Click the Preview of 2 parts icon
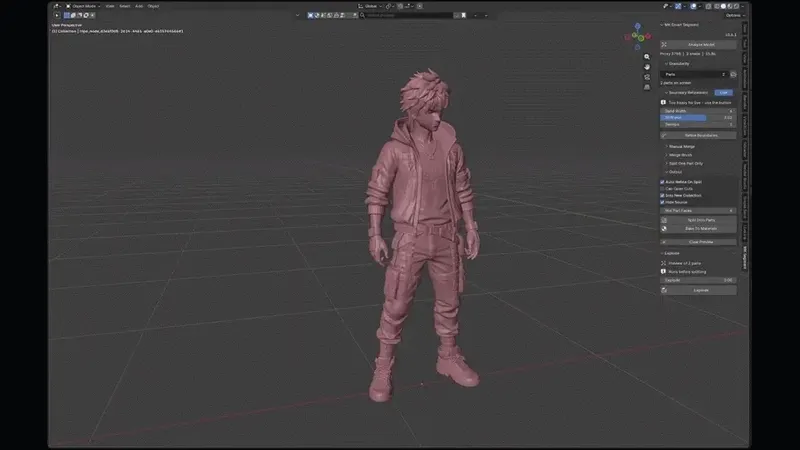This screenshot has height=450, width=800. (x=663, y=263)
